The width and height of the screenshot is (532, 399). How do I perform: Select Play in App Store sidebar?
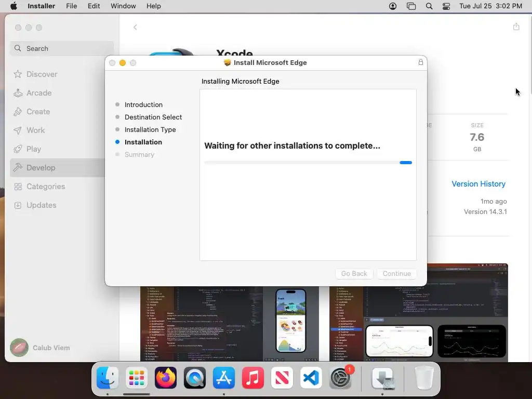(58, 149)
